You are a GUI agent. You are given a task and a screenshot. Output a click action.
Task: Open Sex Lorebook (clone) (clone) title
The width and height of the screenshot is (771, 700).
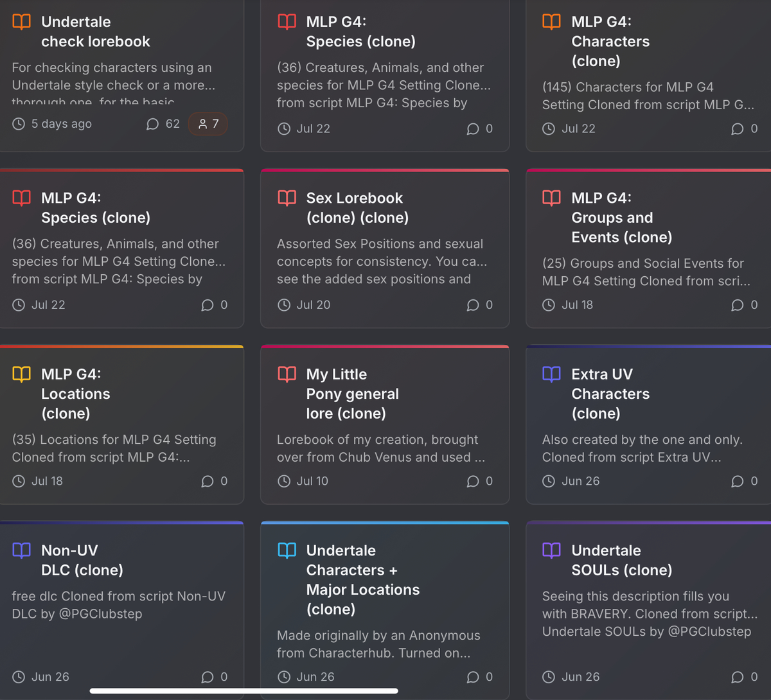[x=357, y=207]
